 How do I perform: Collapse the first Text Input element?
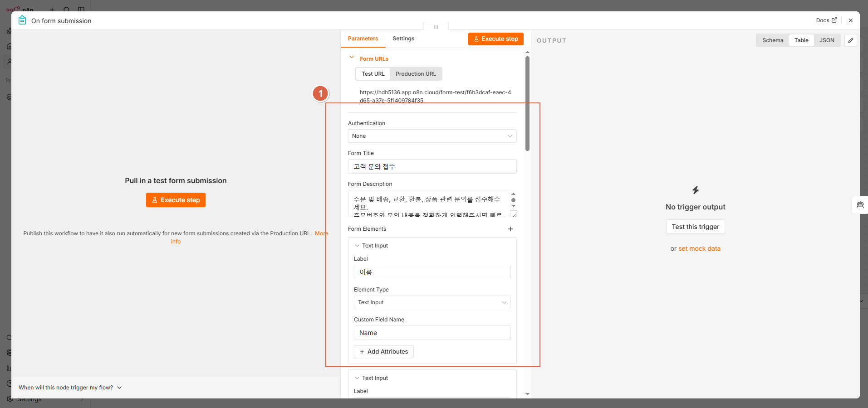[357, 246]
